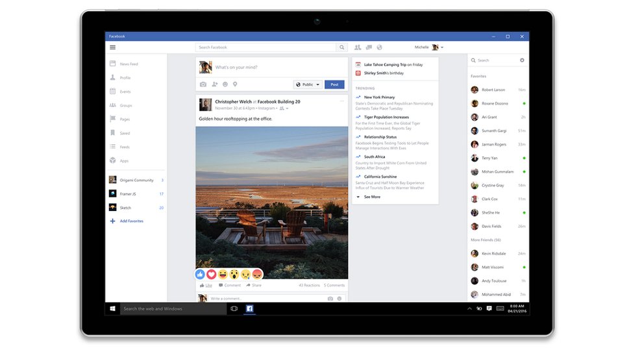Open messages icon in top bar
The height and width of the screenshot is (352, 644).
[x=369, y=47]
